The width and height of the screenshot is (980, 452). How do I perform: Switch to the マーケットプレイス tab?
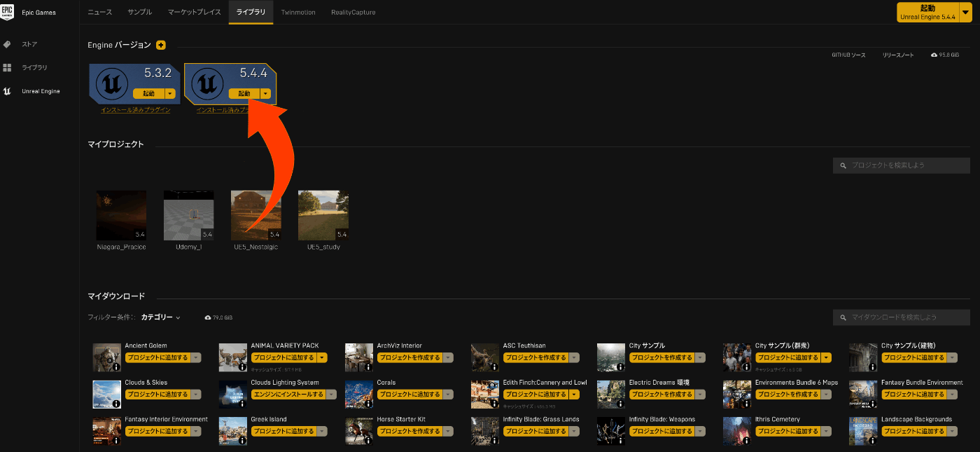pos(195,12)
